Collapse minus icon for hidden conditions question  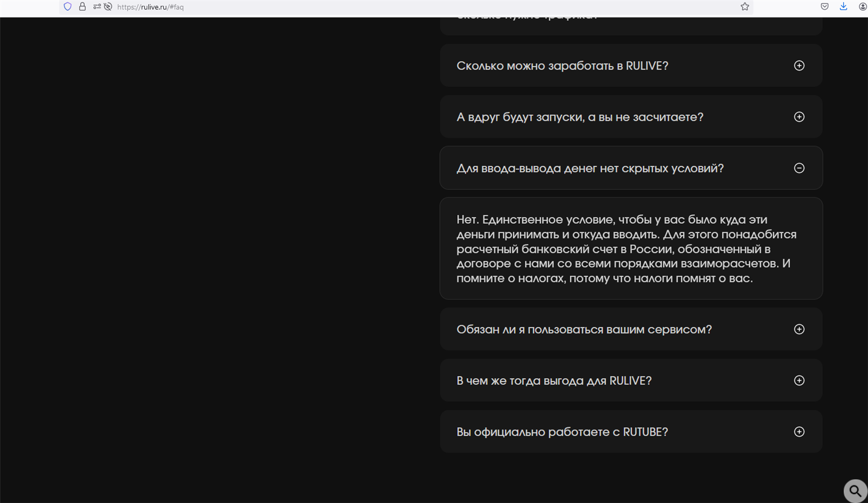(x=799, y=168)
